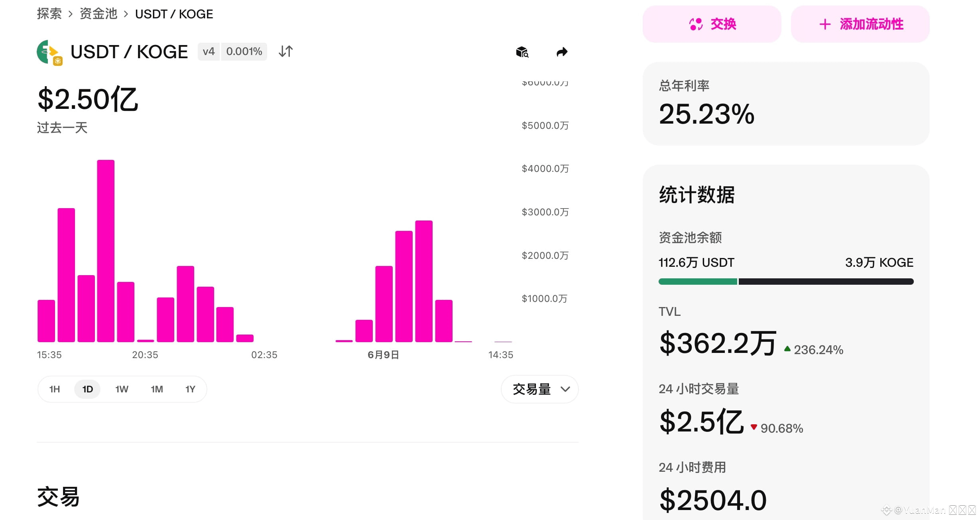
Task: Click the 112.6万 USDT balance text
Action: point(696,262)
